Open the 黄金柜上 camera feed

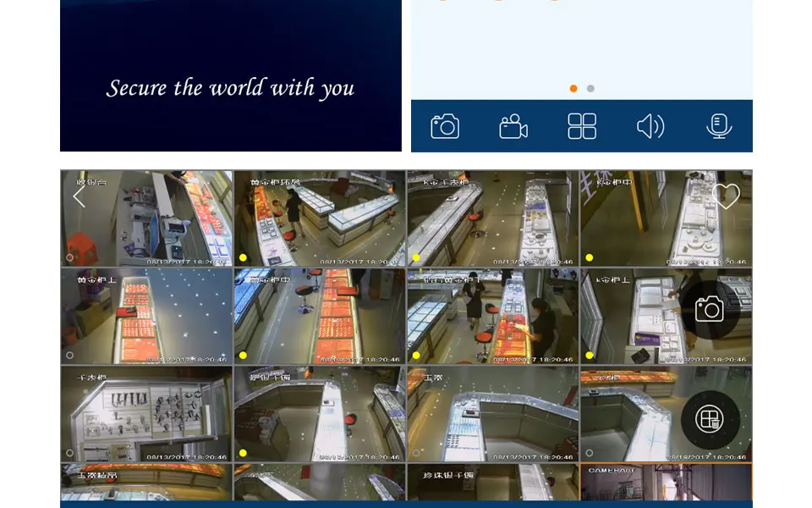[x=146, y=316]
